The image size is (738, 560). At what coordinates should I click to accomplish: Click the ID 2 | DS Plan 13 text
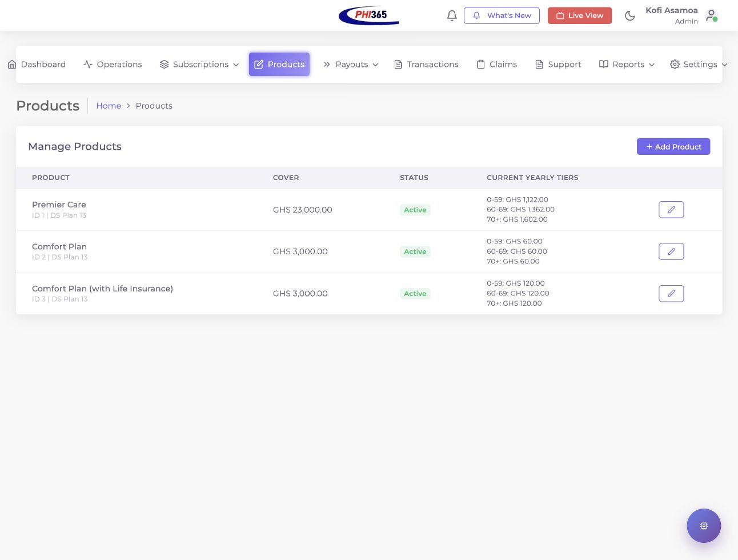(60, 257)
